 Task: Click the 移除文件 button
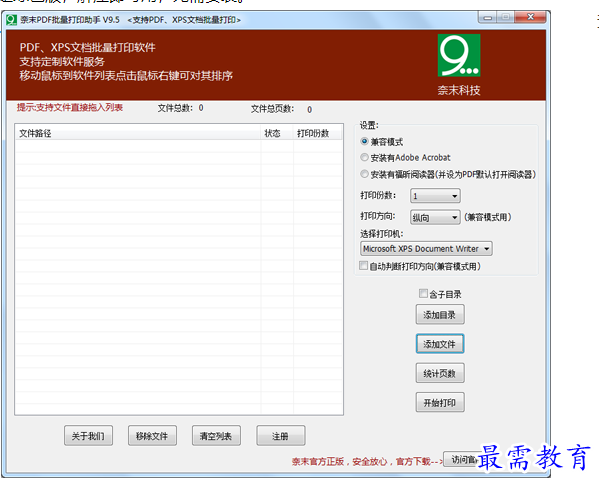(x=152, y=436)
